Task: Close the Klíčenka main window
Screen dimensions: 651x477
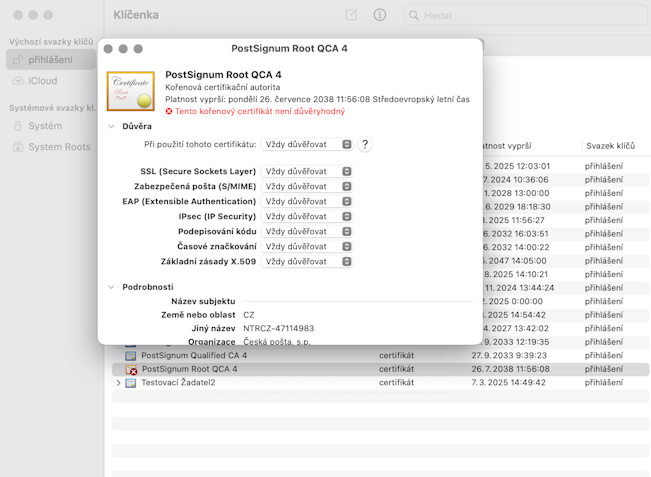Action: [x=18, y=15]
